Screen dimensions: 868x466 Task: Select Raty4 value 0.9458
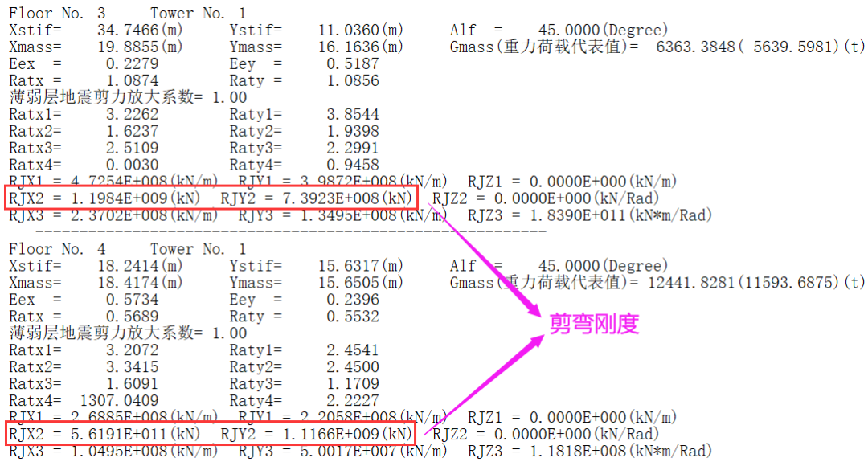pyautogui.click(x=353, y=165)
